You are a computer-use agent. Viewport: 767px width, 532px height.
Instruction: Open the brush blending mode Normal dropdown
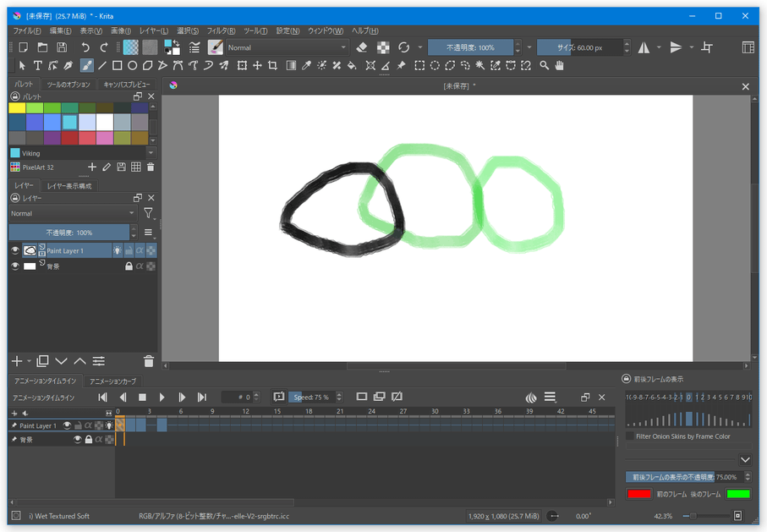(x=288, y=47)
